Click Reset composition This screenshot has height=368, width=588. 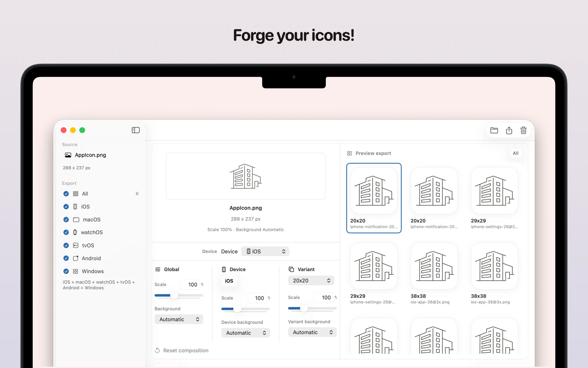point(182,350)
